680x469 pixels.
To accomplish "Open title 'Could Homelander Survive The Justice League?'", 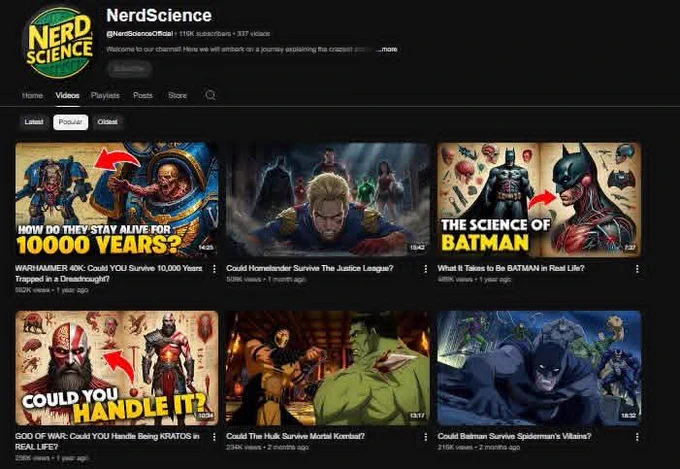I will [310, 268].
